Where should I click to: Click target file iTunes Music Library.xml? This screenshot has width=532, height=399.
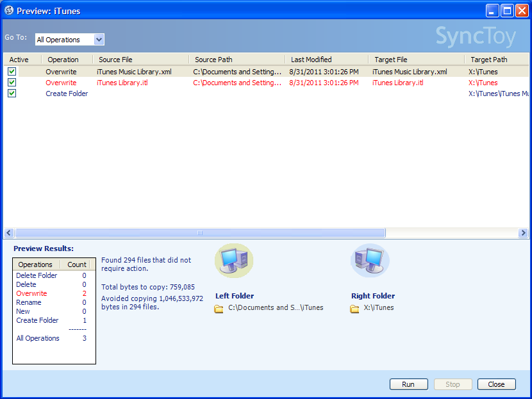(410, 72)
